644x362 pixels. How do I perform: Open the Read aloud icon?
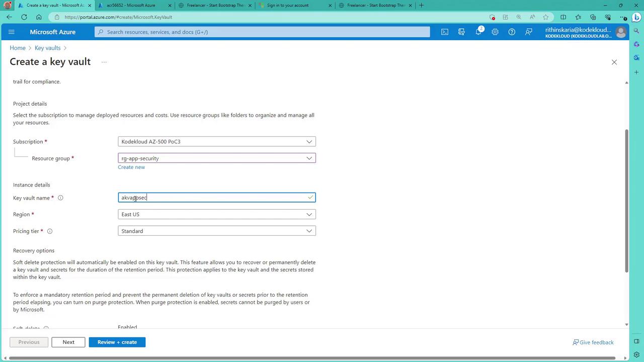[532, 17]
